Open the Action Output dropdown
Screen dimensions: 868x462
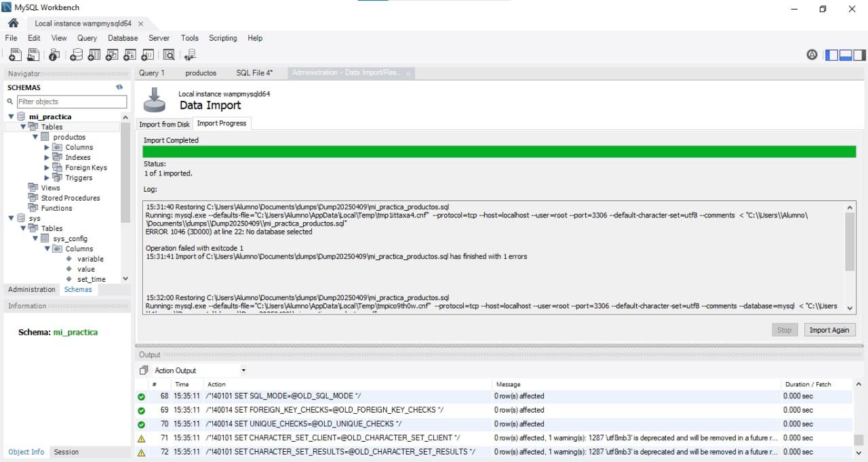[x=243, y=371]
